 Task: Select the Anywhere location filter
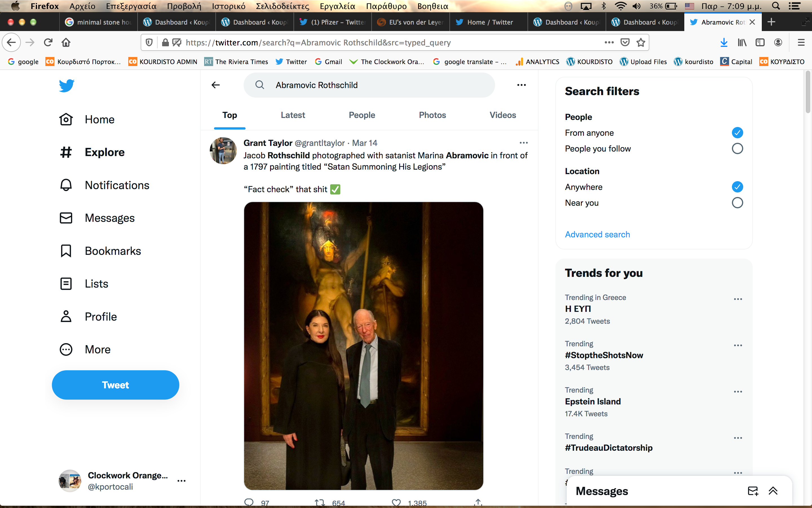(x=737, y=187)
